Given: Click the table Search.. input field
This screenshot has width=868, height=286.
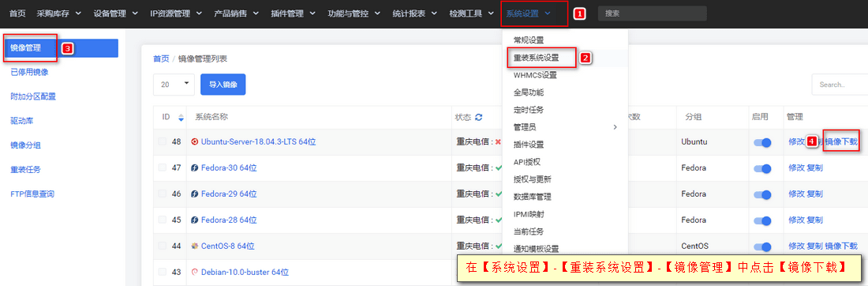Looking at the screenshot, I should (840, 85).
